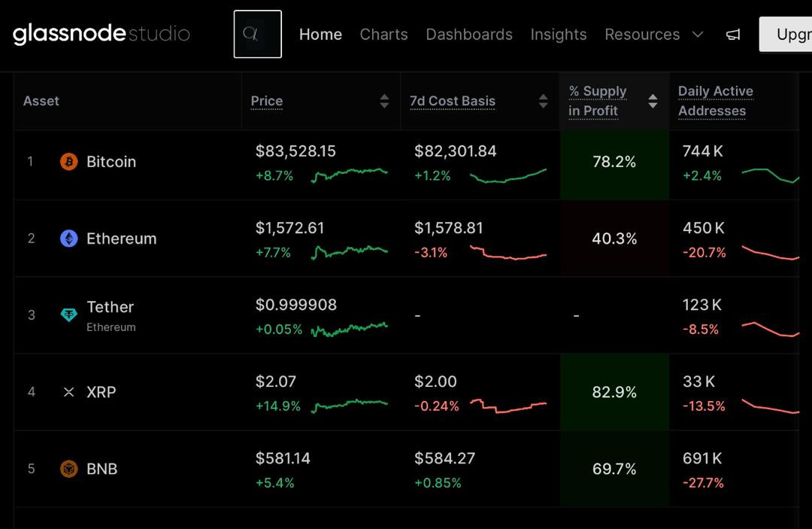Open the Charts menu item
Image resolution: width=812 pixels, height=529 pixels.
(x=383, y=35)
